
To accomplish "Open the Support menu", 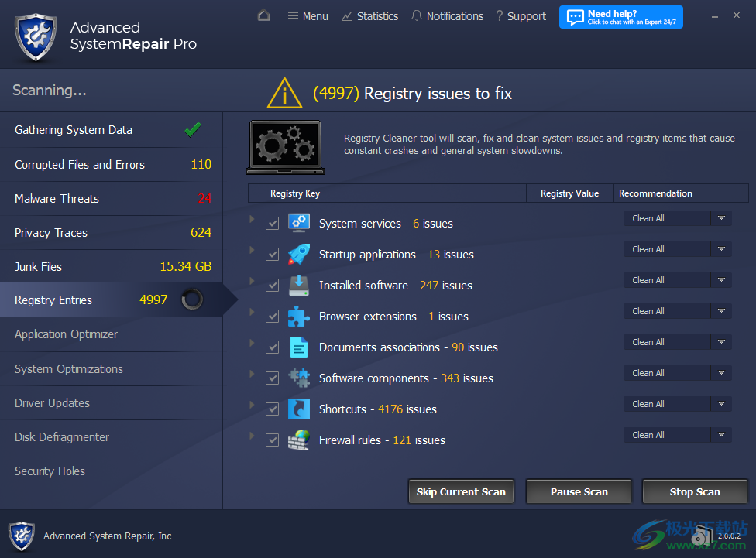I will point(521,16).
